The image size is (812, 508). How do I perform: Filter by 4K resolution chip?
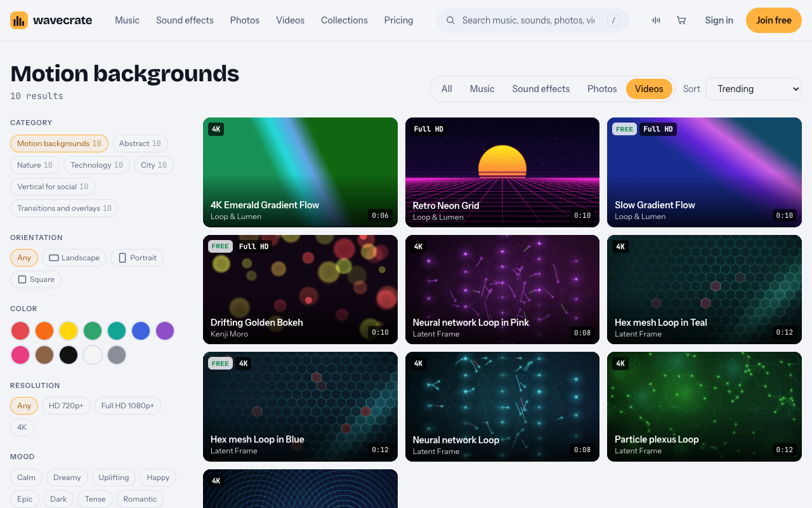[x=22, y=427]
